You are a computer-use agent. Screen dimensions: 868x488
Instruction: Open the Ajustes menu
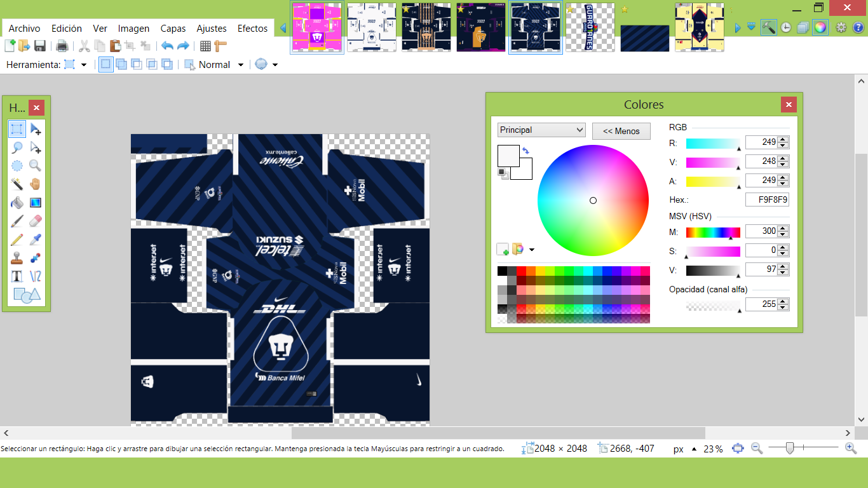pos(212,28)
